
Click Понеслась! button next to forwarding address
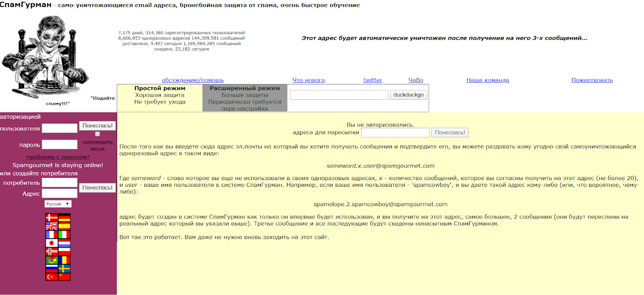(x=450, y=132)
